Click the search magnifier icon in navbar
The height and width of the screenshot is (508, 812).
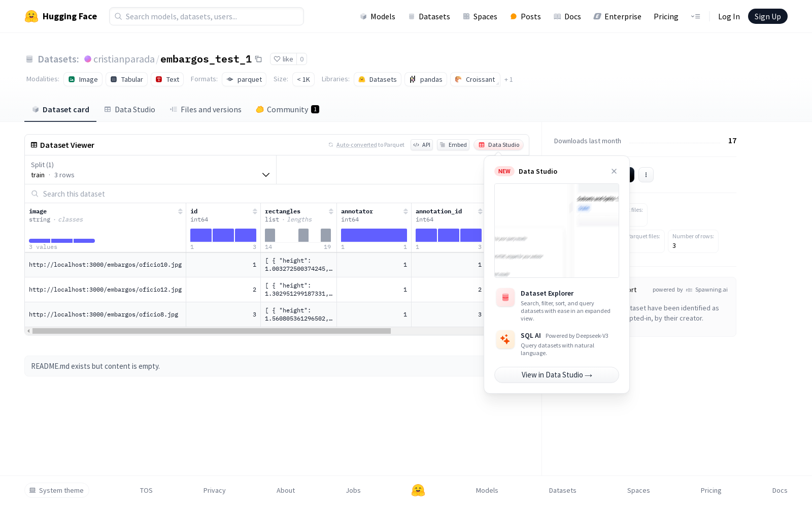pyautogui.click(x=118, y=16)
